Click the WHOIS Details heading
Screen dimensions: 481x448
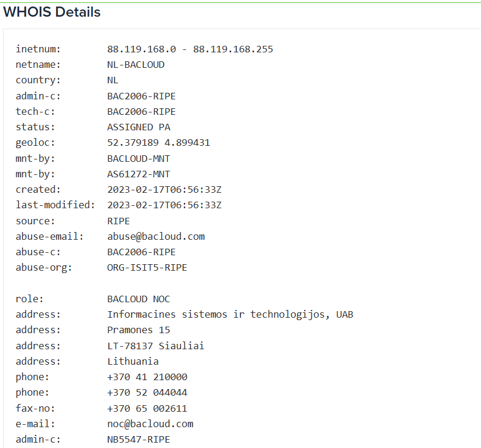pos(52,12)
